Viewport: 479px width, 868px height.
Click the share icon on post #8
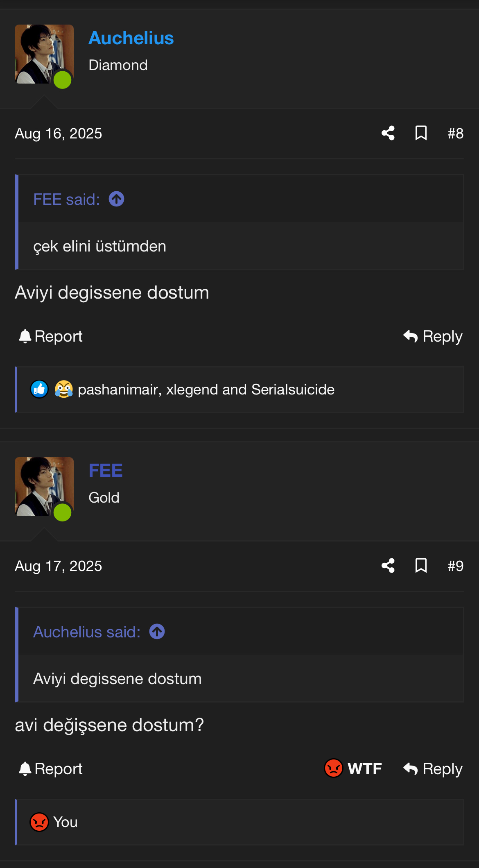click(388, 133)
